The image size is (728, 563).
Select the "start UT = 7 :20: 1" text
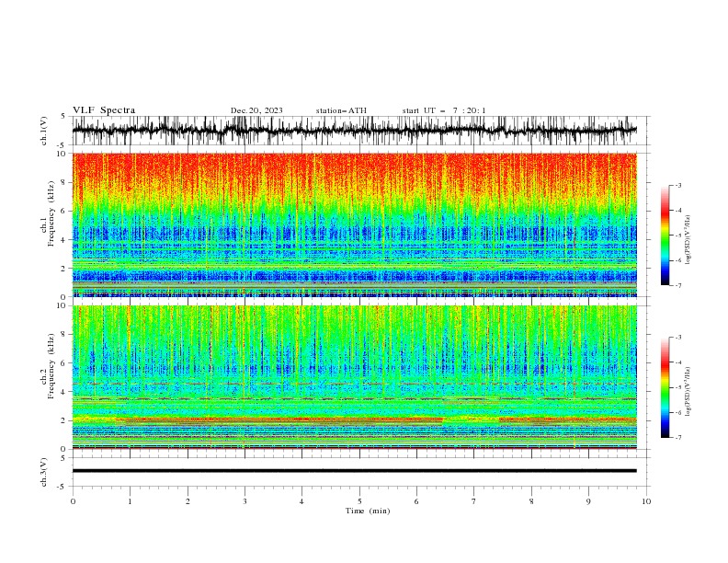pyautogui.click(x=444, y=110)
